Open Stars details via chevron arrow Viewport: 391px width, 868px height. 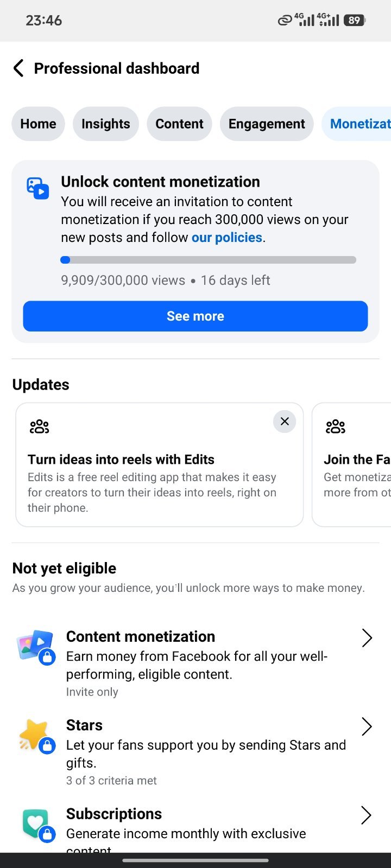[367, 726]
